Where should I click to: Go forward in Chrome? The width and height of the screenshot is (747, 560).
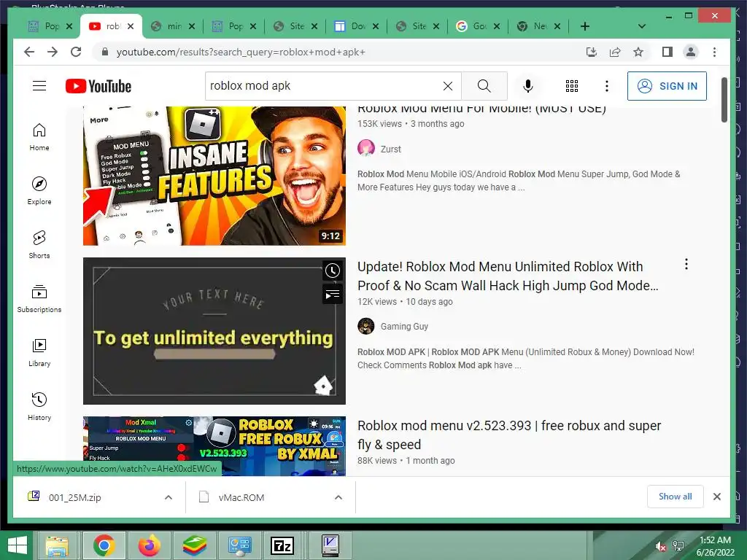click(x=53, y=52)
